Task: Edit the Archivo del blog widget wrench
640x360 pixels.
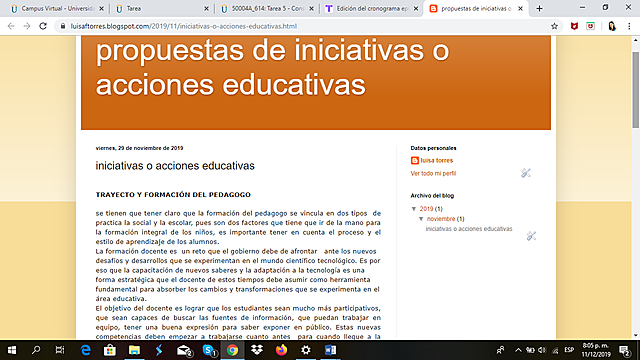Action: tap(531, 236)
